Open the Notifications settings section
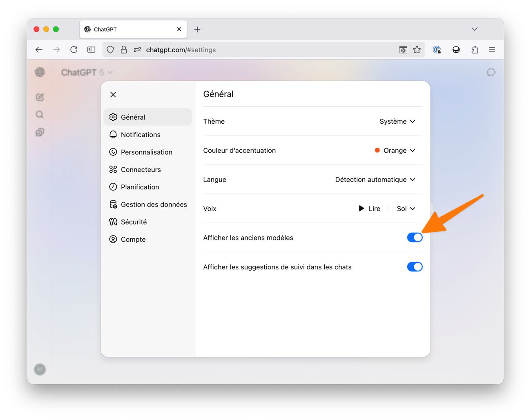 (147, 135)
